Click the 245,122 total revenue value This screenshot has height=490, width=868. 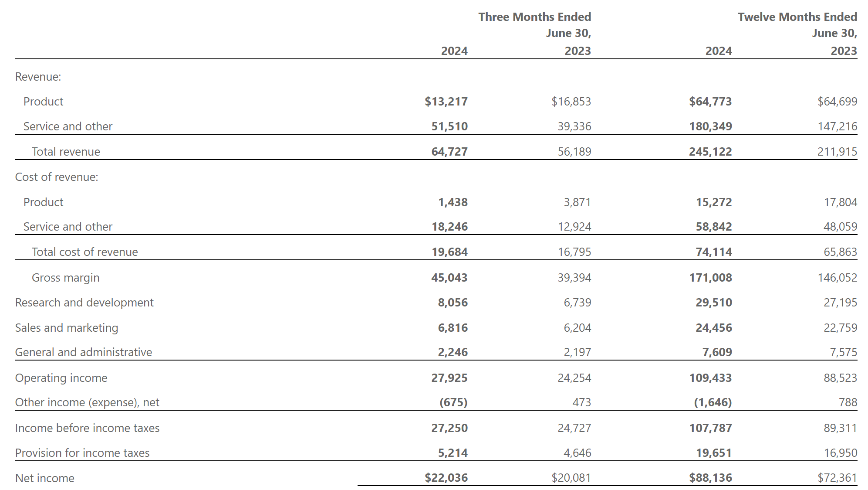(x=710, y=152)
